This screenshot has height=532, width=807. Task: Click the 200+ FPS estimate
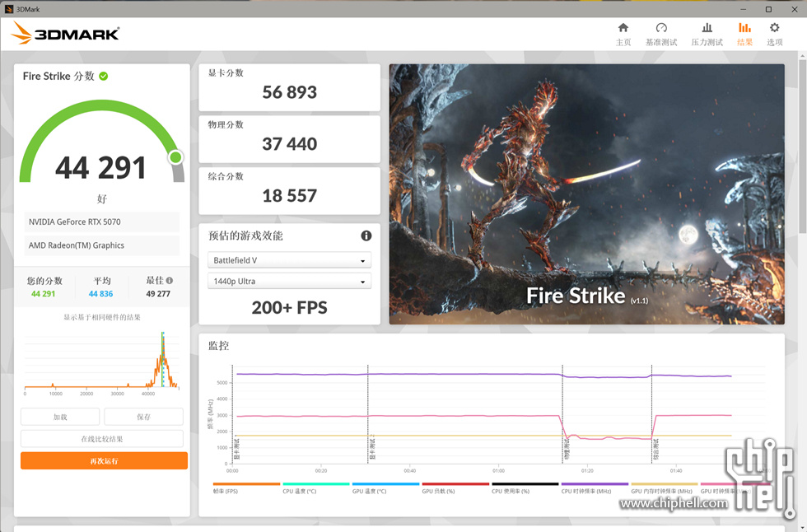click(x=289, y=308)
